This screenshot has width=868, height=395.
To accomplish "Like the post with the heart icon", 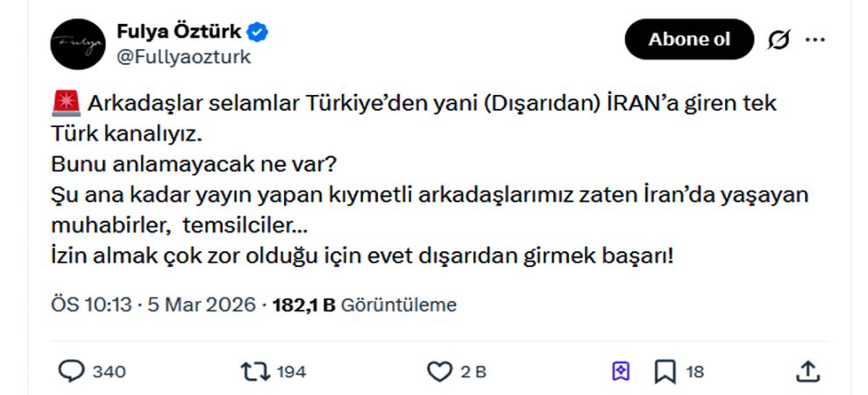I will [438, 371].
